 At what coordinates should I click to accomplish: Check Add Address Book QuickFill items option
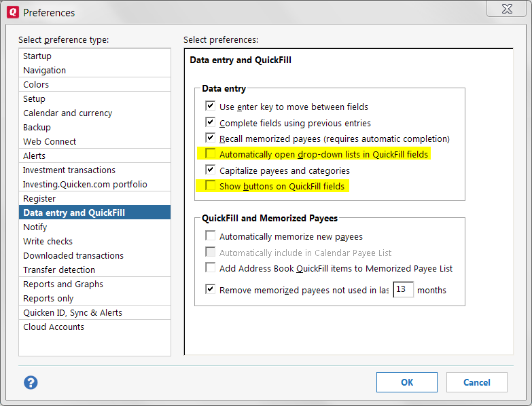211,267
